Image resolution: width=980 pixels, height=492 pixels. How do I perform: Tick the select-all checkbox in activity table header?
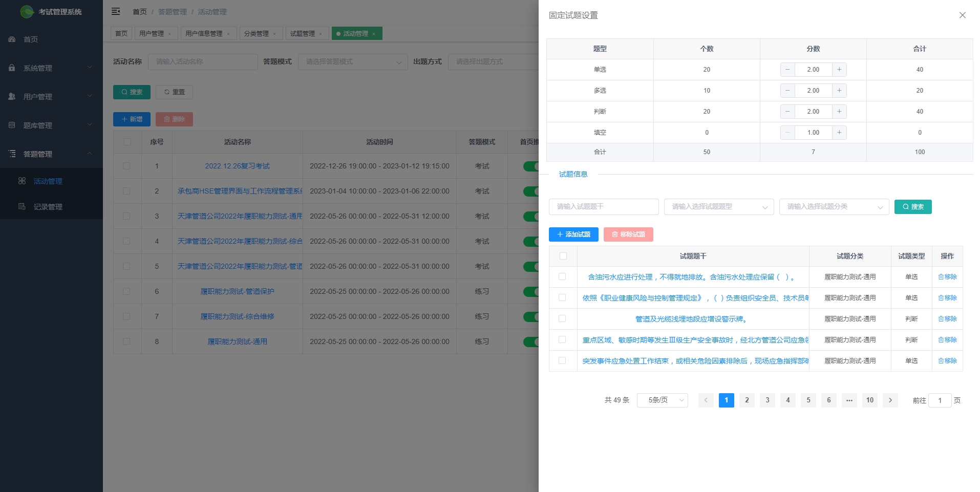click(x=127, y=142)
